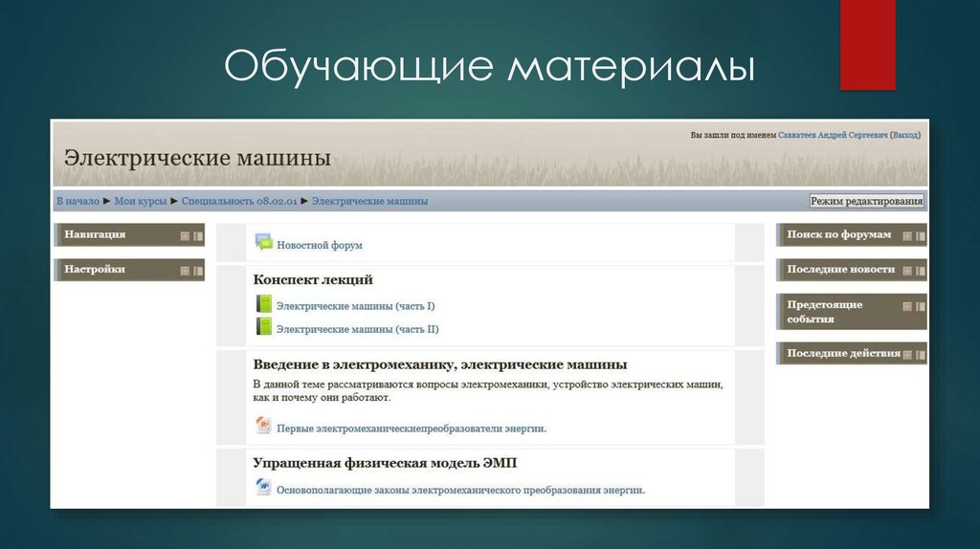Dock the Последние новости block

tap(920, 271)
